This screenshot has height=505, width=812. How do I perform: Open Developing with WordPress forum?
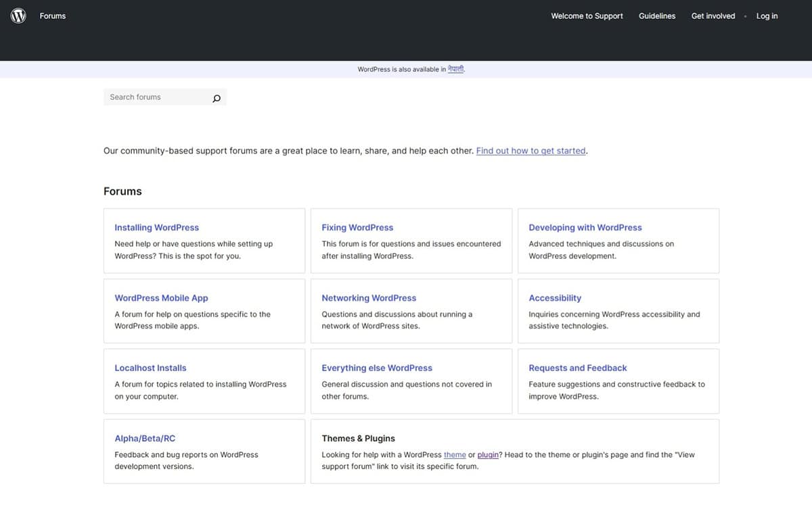pyautogui.click(x=585, y=228)
